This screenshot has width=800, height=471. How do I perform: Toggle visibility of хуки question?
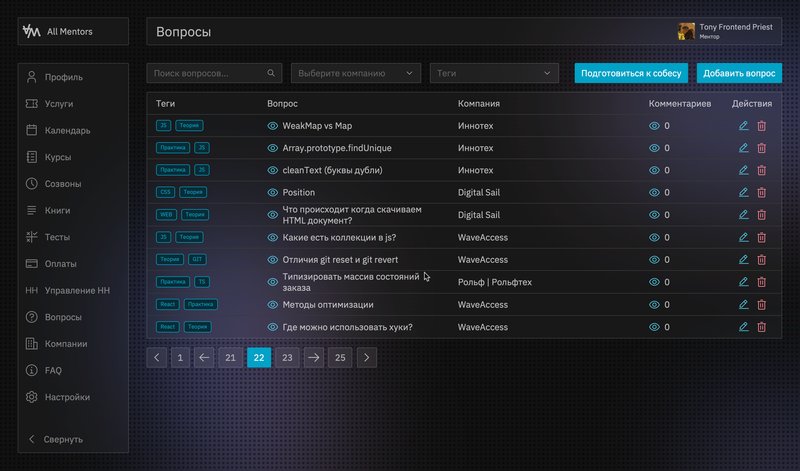[x=272, y=327]
